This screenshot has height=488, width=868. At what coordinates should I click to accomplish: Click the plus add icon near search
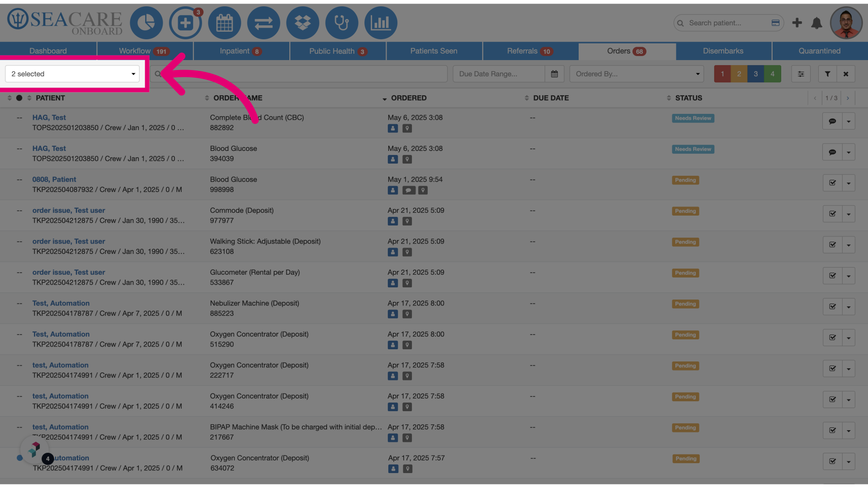tap(797, 23)
